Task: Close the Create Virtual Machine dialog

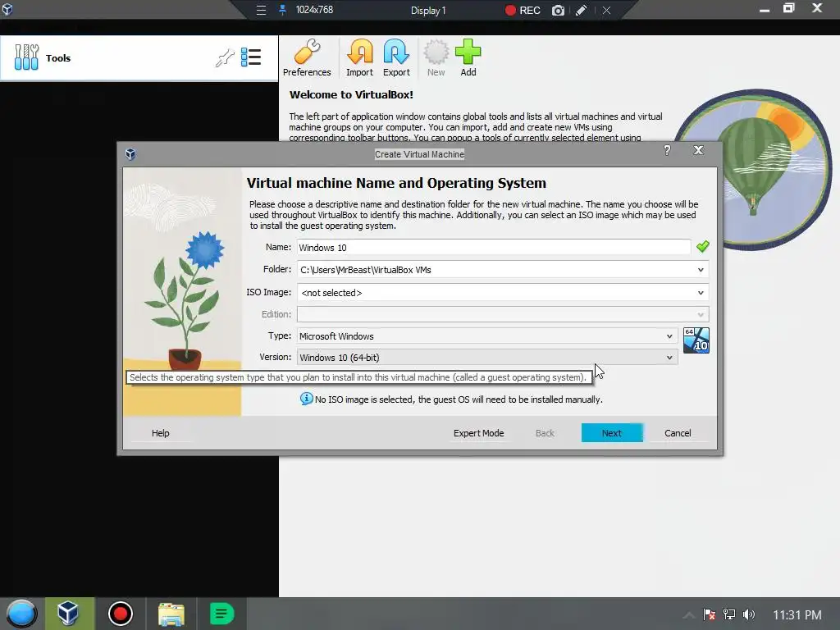Action: pyautogui.click(x=698, y=150)
